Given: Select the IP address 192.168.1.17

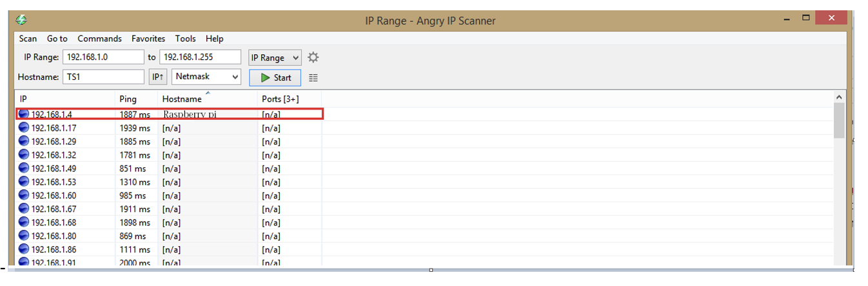Looking at the screenshot, I should click(54, 128).
